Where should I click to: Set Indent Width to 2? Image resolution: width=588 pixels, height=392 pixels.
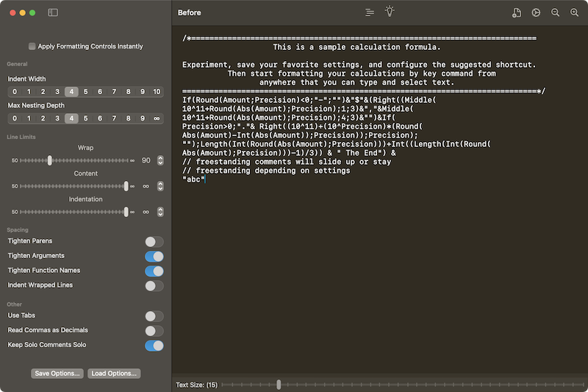tap(43, 91)
